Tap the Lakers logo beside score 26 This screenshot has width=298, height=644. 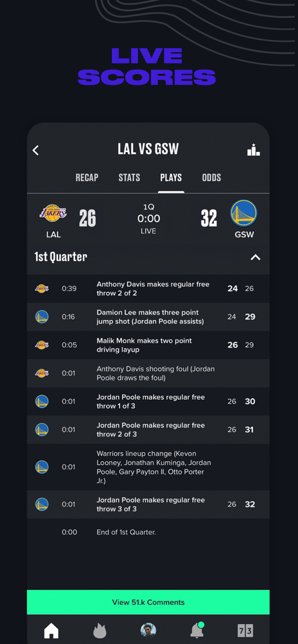click(53, 213)
